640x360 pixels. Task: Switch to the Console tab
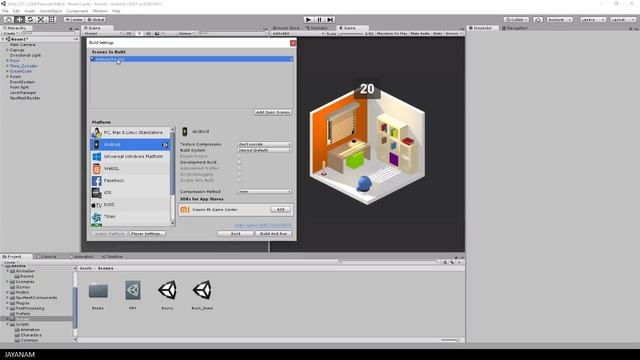pyautogui.click(x=47, y=257)
